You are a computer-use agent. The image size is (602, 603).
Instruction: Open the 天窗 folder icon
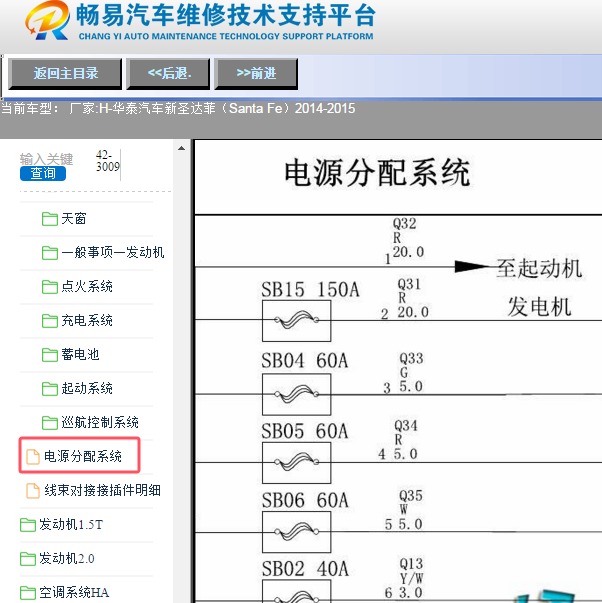50,219
